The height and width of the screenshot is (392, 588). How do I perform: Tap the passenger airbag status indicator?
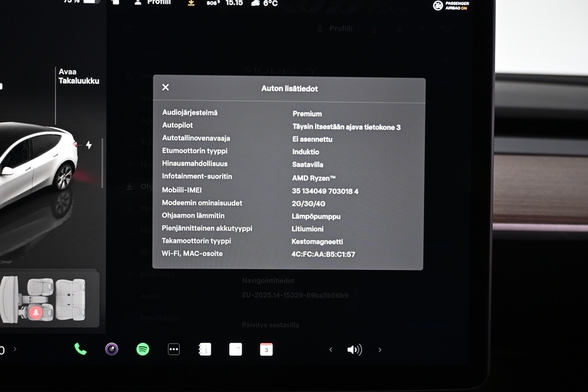[455, 5]
